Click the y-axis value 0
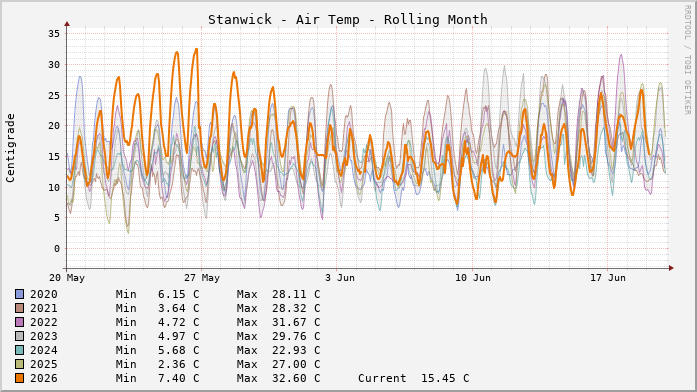697x392 pixels. (57, 249)
